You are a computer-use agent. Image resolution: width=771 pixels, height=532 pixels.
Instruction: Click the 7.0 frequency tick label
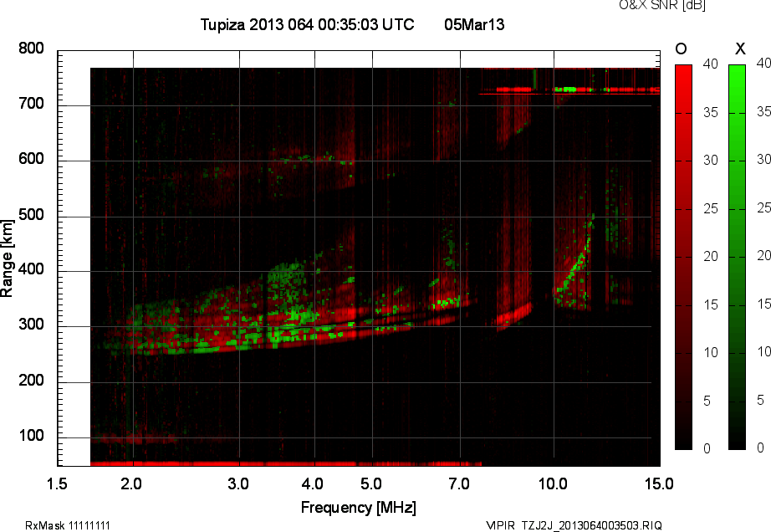pyautogui.click(x=459, y=483)
